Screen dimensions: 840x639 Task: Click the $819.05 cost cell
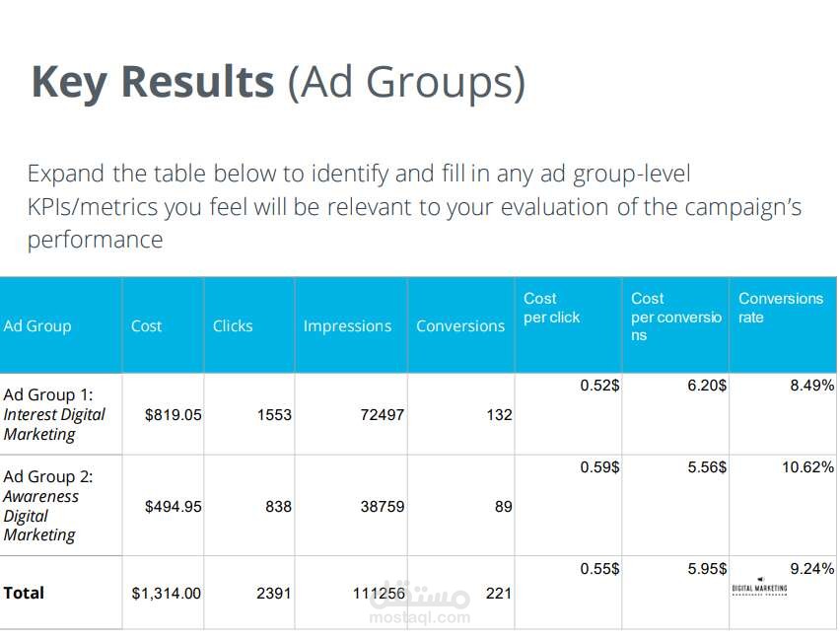pos(174,414)
